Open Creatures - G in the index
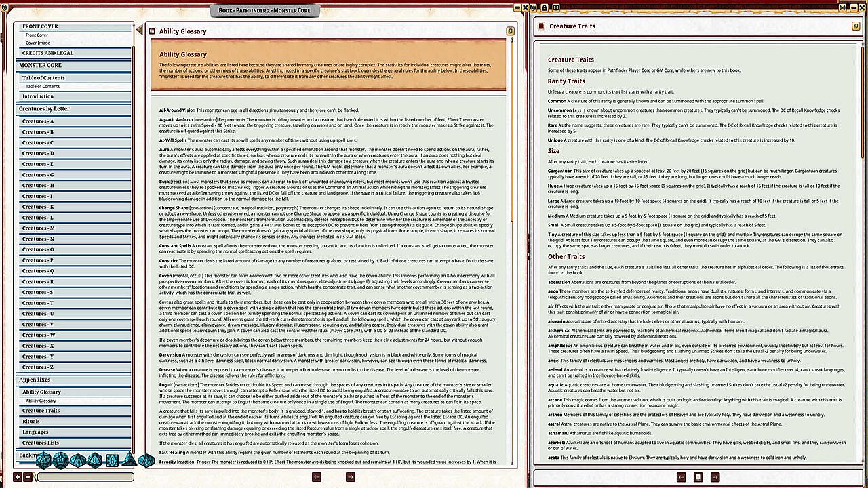Viewport: 868px width, 488px height. click(x=74, y=175)
